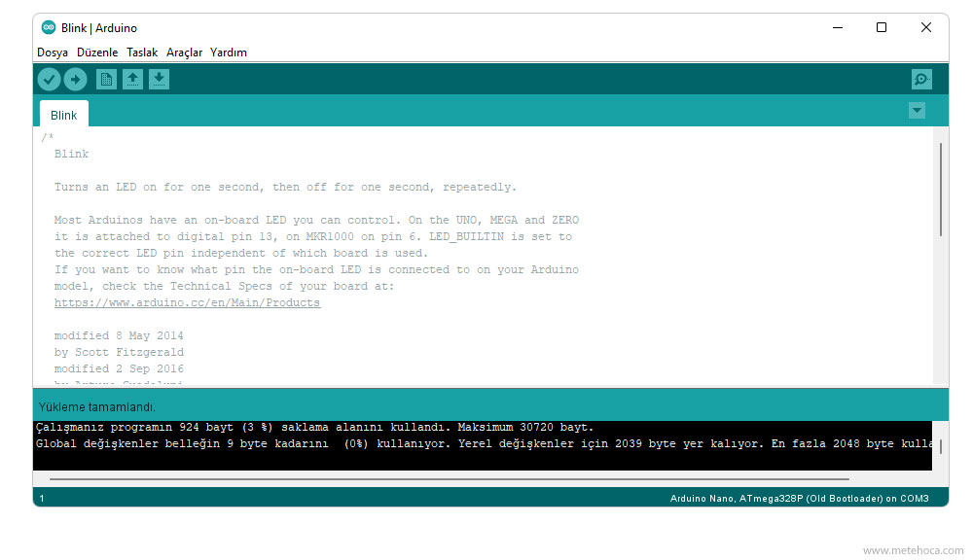Minimize the Arduino window

point(838,27)
